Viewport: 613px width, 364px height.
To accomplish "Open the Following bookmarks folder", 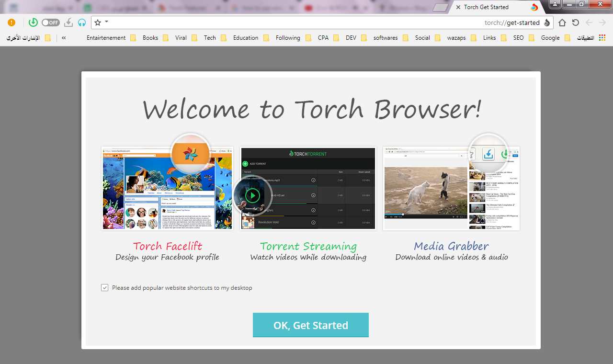I will (293, 38).
